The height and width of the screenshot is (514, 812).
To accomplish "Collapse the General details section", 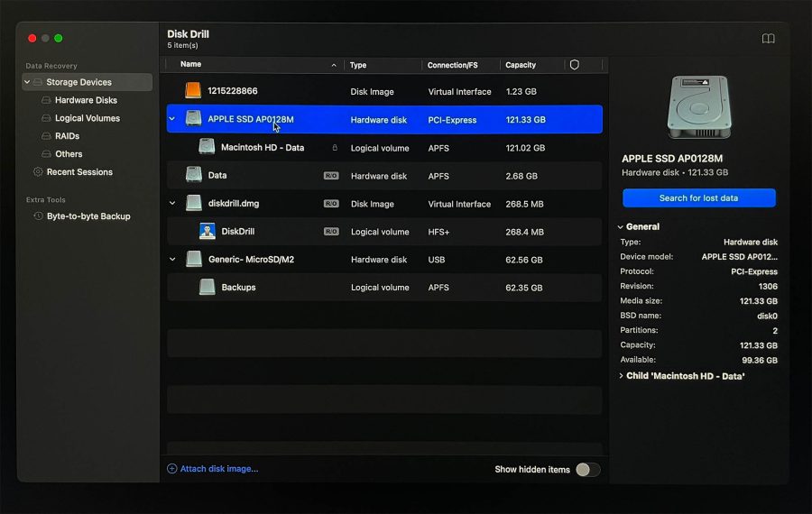I will click(x=621, y=226).
